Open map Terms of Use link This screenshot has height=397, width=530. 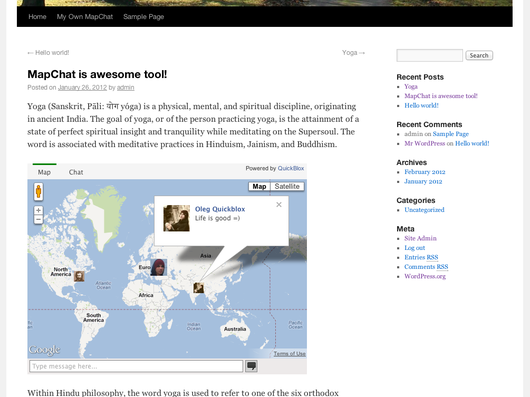click(290, 354)
